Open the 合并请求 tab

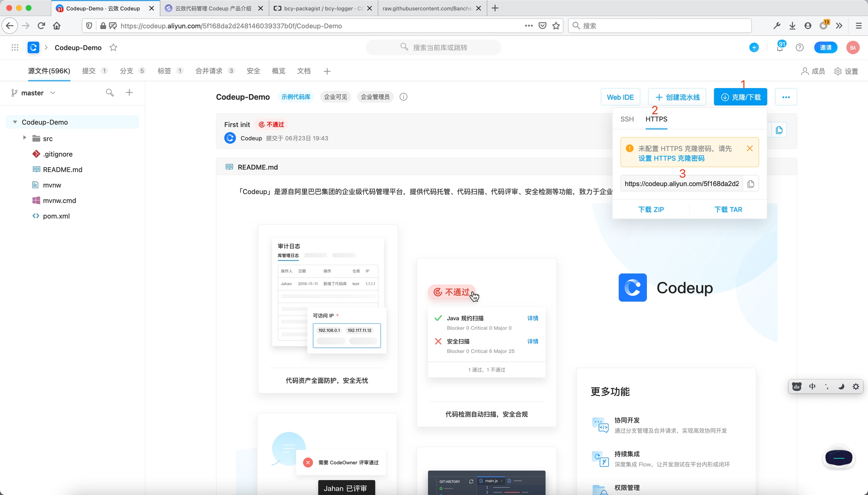pos(209,71)
